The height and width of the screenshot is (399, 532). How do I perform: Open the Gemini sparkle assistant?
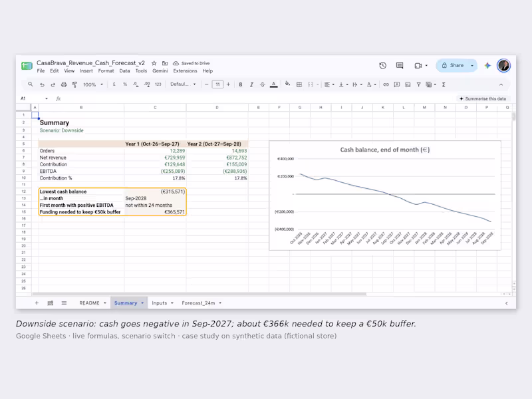point(487,65)
